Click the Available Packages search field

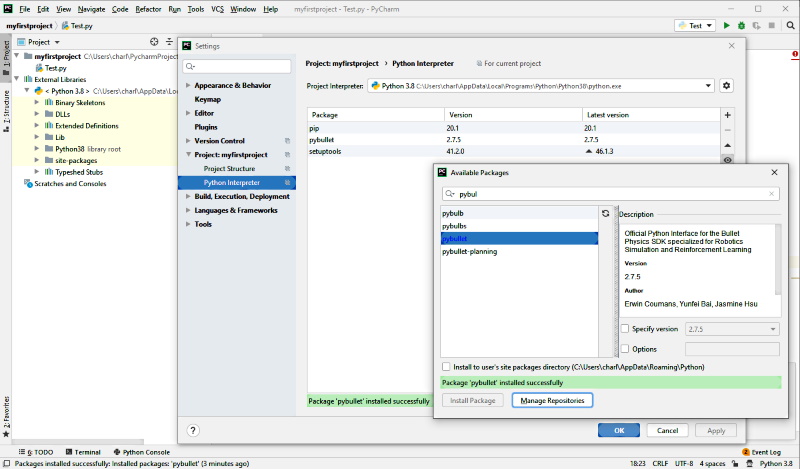611,194
